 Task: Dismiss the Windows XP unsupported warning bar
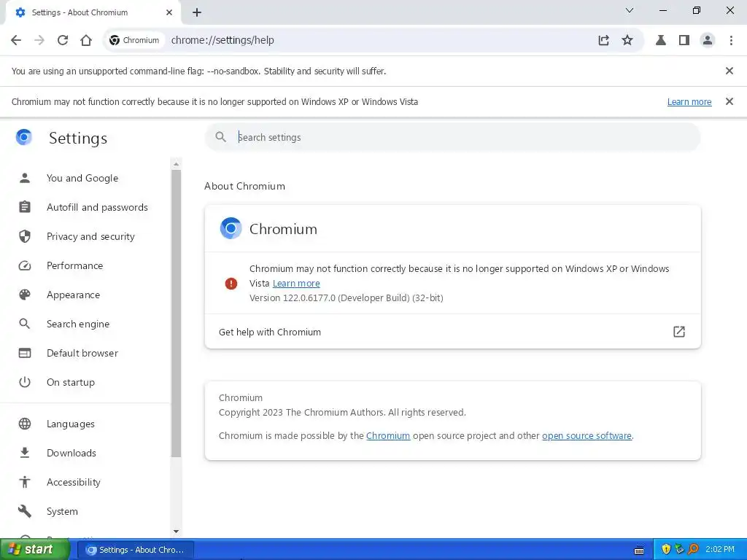pyautogui.click(x=729, y=101)
